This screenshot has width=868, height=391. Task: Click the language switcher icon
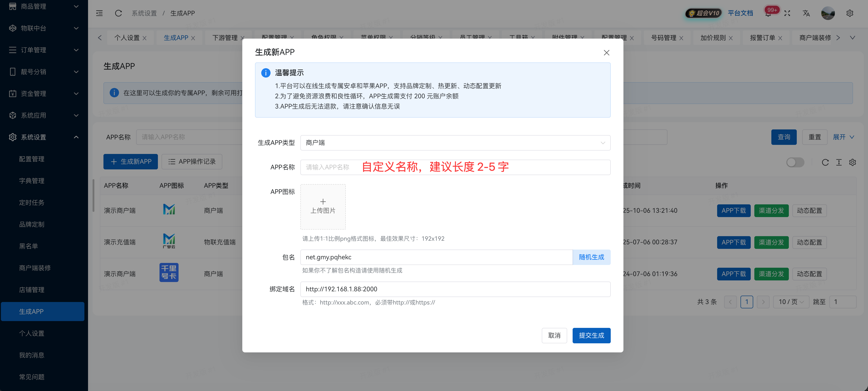(806, 13)
